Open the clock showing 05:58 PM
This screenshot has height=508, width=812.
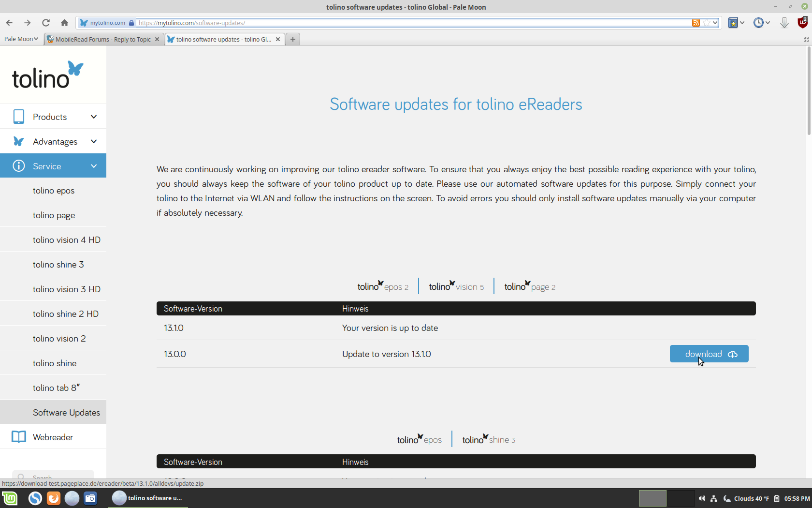(x=797, y=498)
